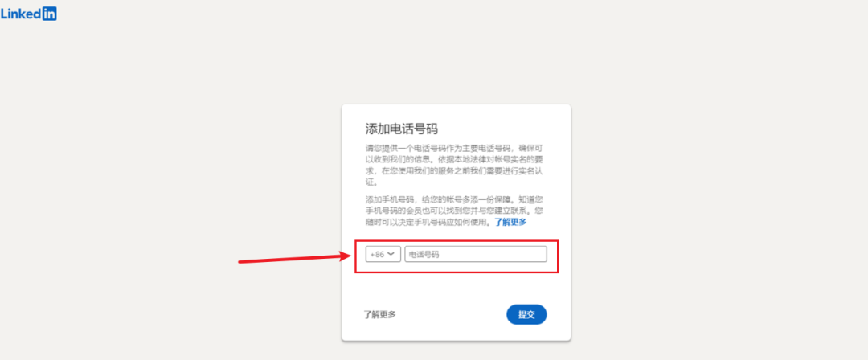Viewport: 868px width, 360px height.
Task: Click the LinkedIn logo in the header
Action: (29, 14)
